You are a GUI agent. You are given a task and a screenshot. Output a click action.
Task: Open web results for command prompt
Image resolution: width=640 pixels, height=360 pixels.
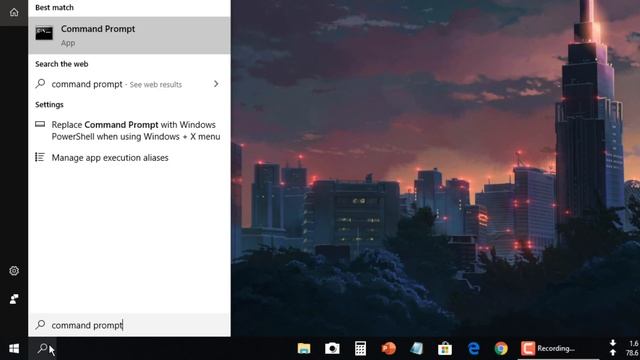pyautogui.click(x=129, y=84)
